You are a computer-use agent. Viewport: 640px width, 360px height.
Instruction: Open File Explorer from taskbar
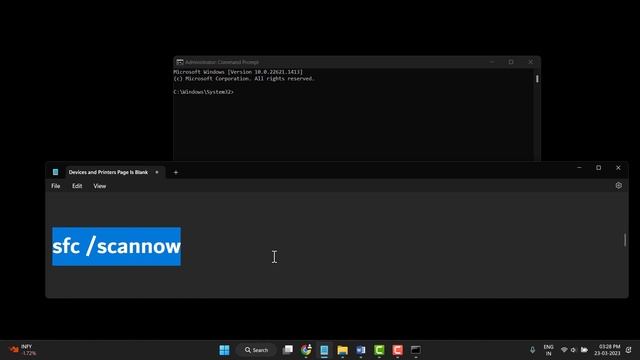(x=342, y=350)
